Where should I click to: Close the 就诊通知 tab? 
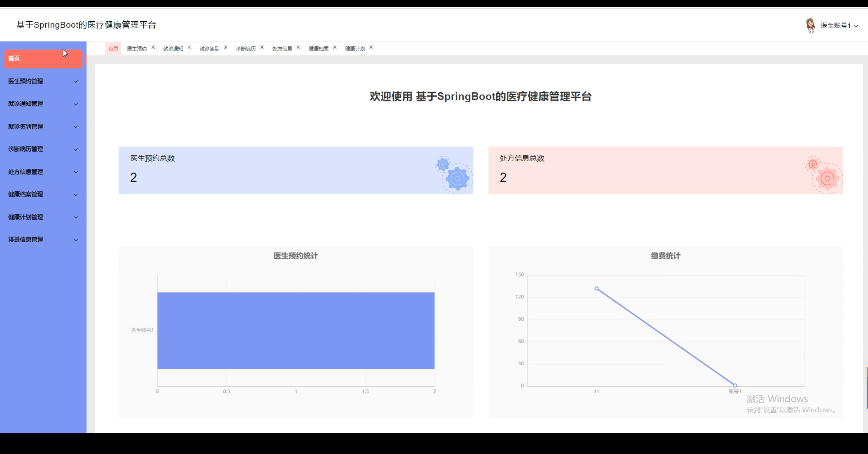coord(189,47)
